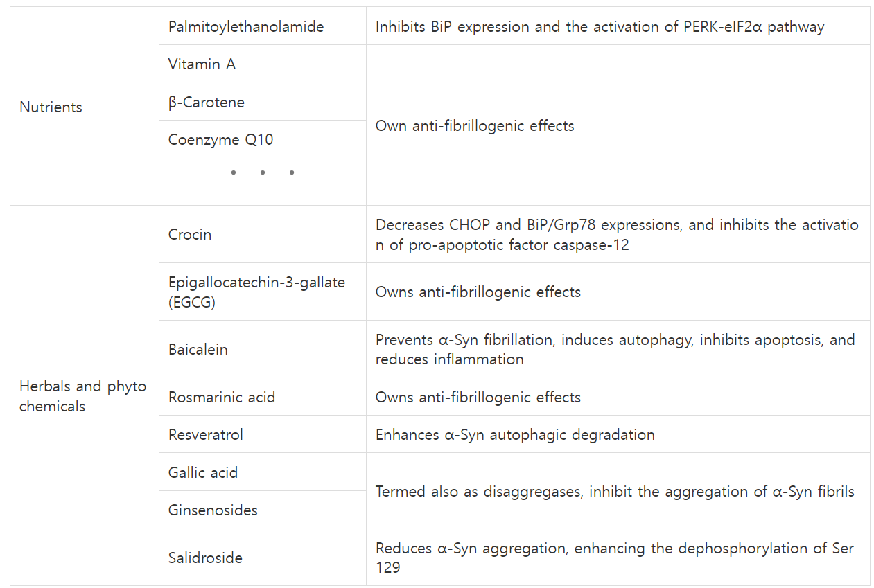Select the Salidroside cell

point(205,558)
